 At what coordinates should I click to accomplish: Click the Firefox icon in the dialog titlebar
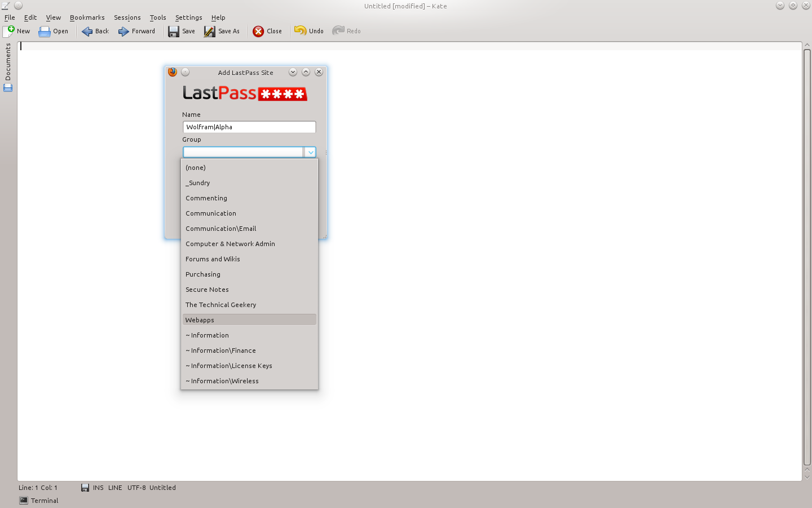coord(173,72)
